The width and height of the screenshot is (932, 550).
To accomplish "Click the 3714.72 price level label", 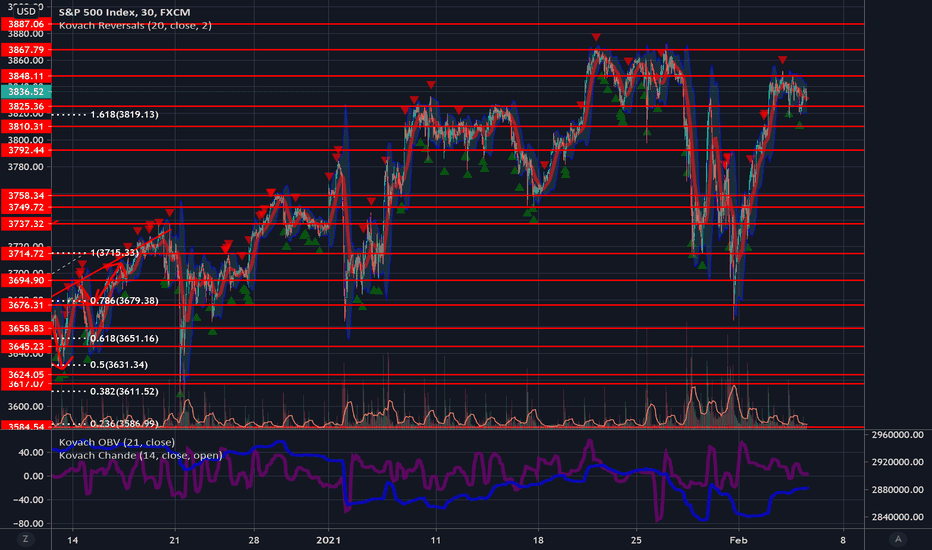I will (26, 253).
